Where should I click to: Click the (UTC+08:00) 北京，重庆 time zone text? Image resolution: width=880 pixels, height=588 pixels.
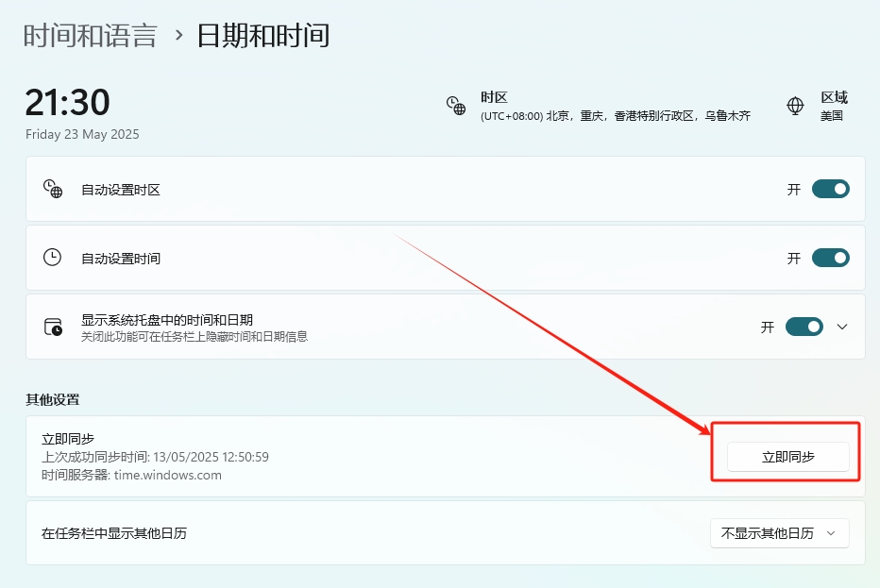[615, 115]
